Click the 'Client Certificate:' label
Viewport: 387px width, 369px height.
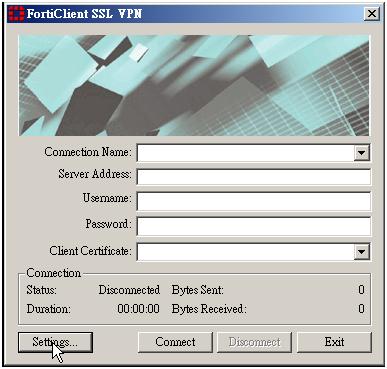pos(90,251)
